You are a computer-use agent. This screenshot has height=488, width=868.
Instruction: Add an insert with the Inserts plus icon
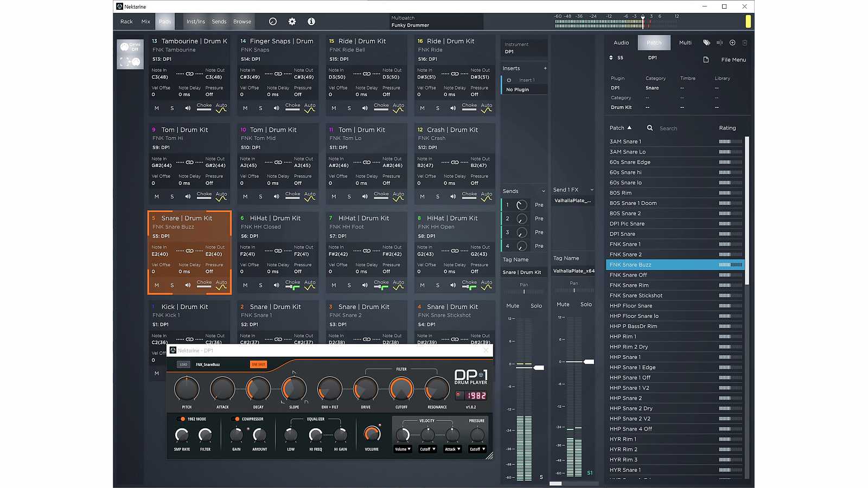pyautogui.click(x=545, y=68)
